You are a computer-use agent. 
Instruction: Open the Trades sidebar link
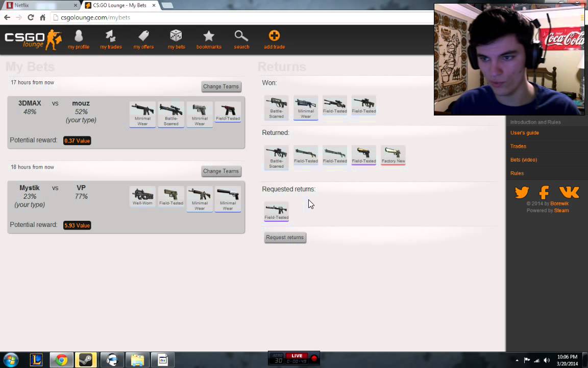pyautogui.click(x=518, y=146)
